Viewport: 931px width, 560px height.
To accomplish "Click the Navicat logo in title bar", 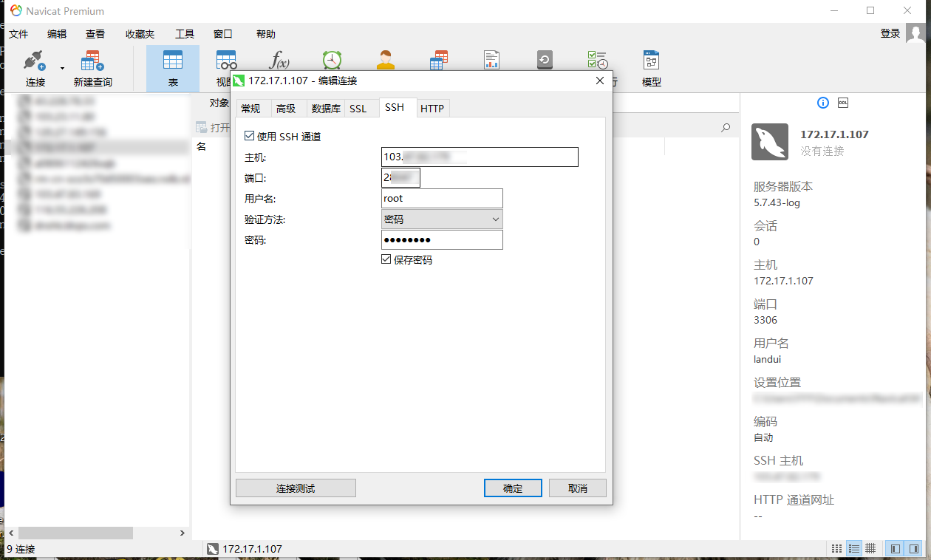I will [x=16, y=11].
